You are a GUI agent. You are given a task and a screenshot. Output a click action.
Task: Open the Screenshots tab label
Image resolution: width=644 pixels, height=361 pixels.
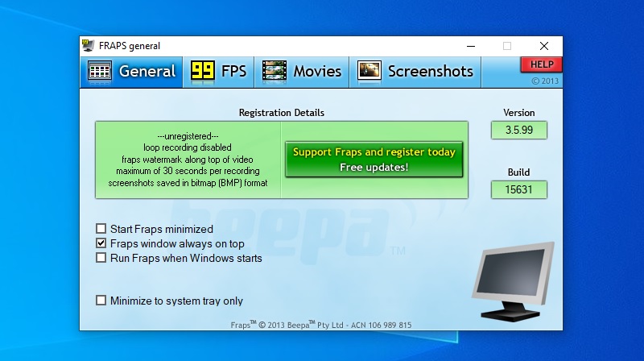(431, 71)
